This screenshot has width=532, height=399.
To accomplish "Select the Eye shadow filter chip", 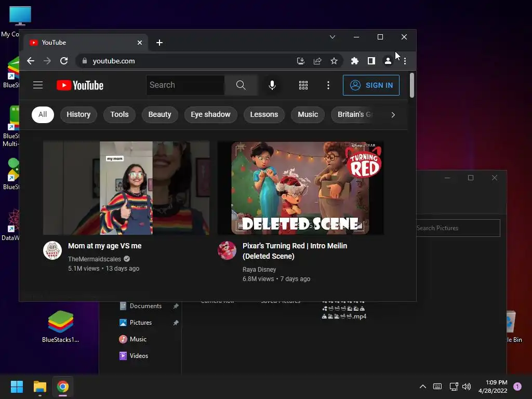I will 211,115.
